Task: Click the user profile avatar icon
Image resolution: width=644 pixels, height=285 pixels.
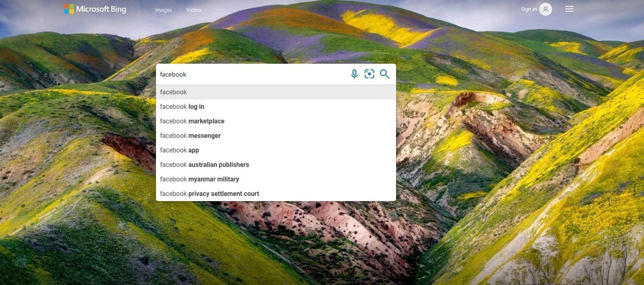Action: click(x=546, y=9)
